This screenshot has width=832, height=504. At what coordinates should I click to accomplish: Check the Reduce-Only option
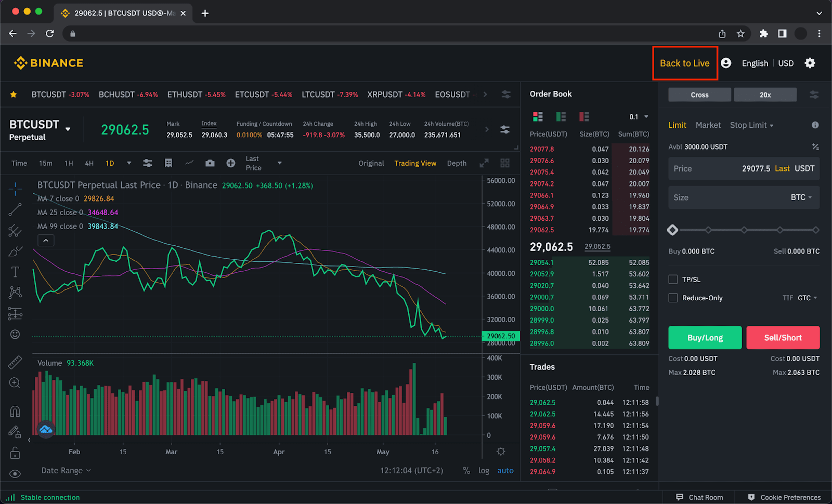coord(672,298)
